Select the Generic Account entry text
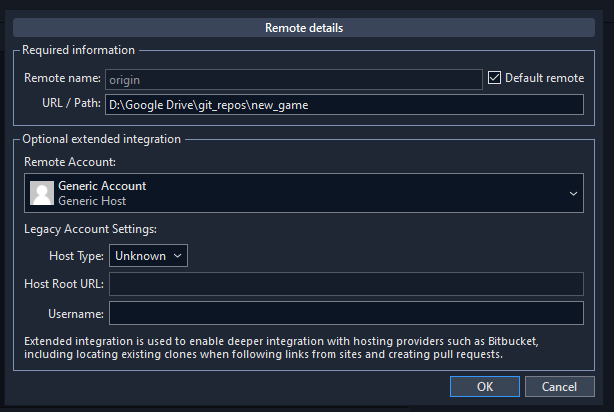 [x=102, y=186]
